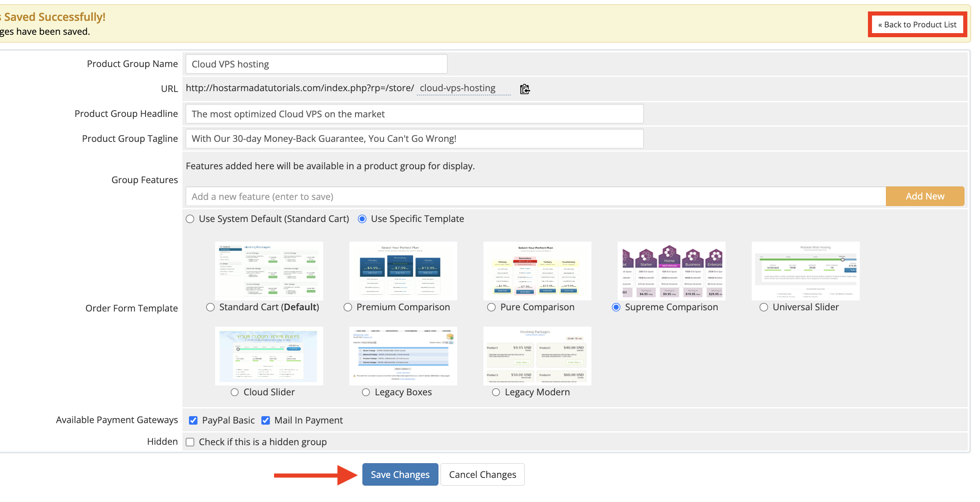Choose Supreme Comparison template radio
This screenshot has height=502, width=980.
pyautogui.click(x=616, y=307)
